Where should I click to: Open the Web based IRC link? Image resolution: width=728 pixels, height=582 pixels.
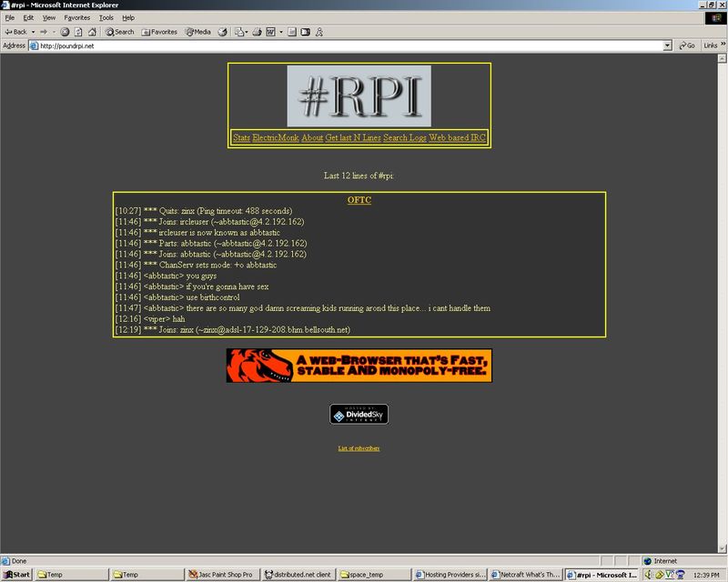click(458, 137)
